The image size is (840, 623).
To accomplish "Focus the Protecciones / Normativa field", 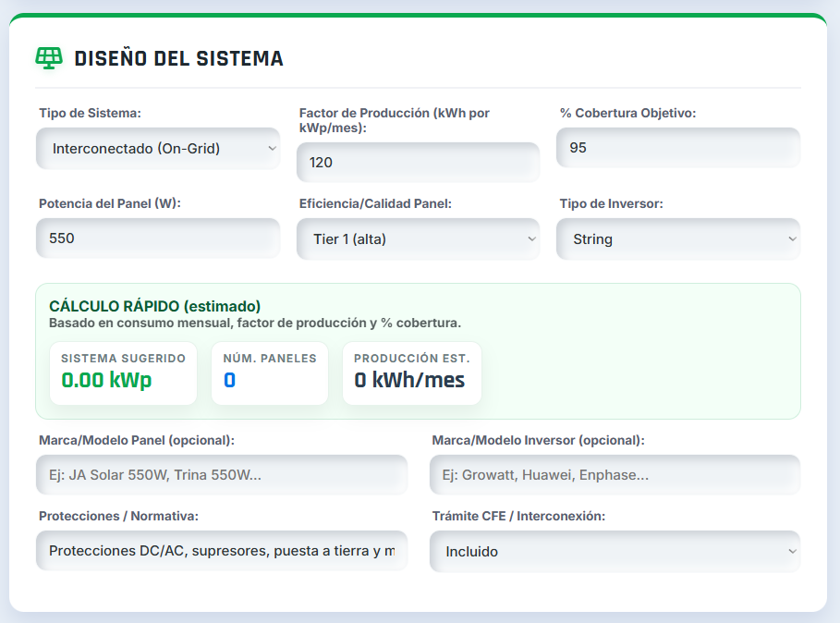I will tap(222, 551).
